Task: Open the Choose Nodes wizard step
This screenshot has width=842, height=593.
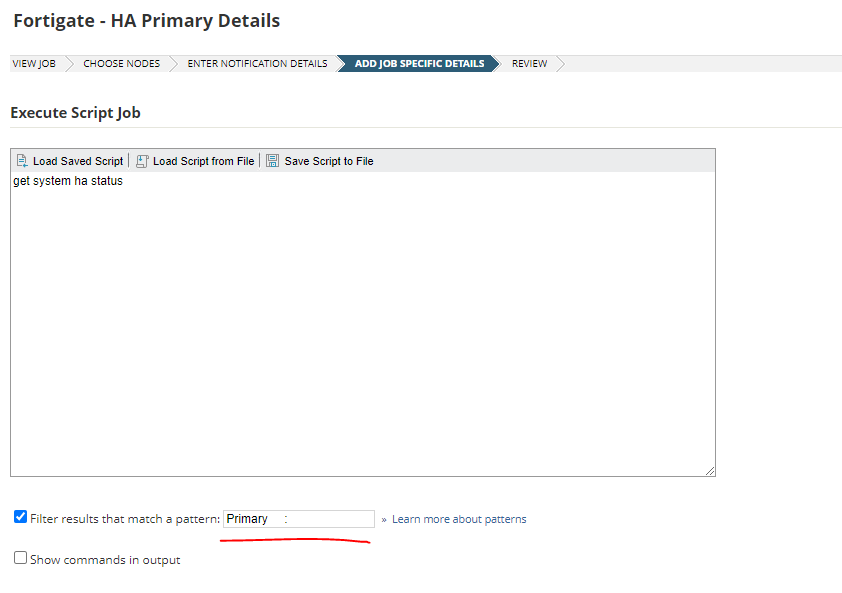Action: pos(121,63)
